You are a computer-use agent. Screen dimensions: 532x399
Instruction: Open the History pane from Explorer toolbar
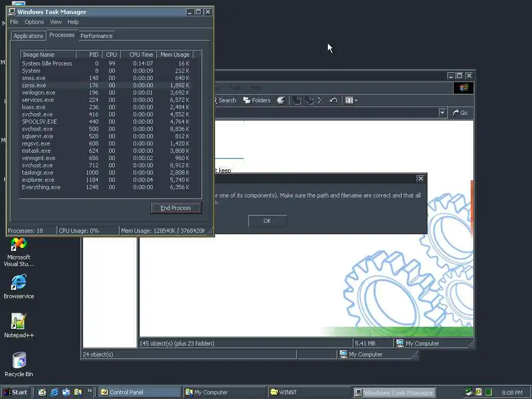click(281, 100)
